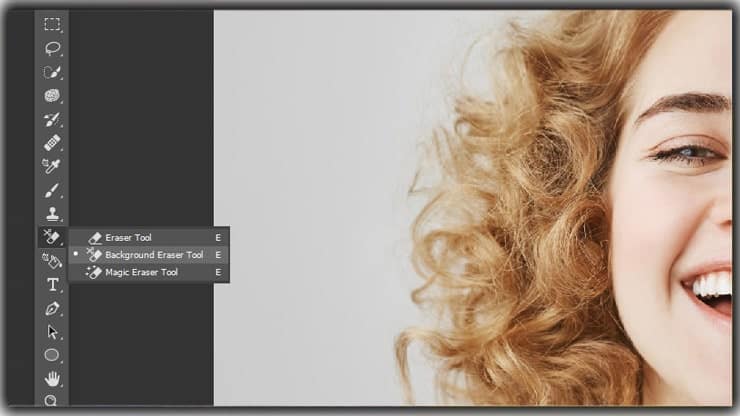Select the Rectangular Marquee tool
The height and width of the screenshot is (416, 740).
(x=52, y=24)
